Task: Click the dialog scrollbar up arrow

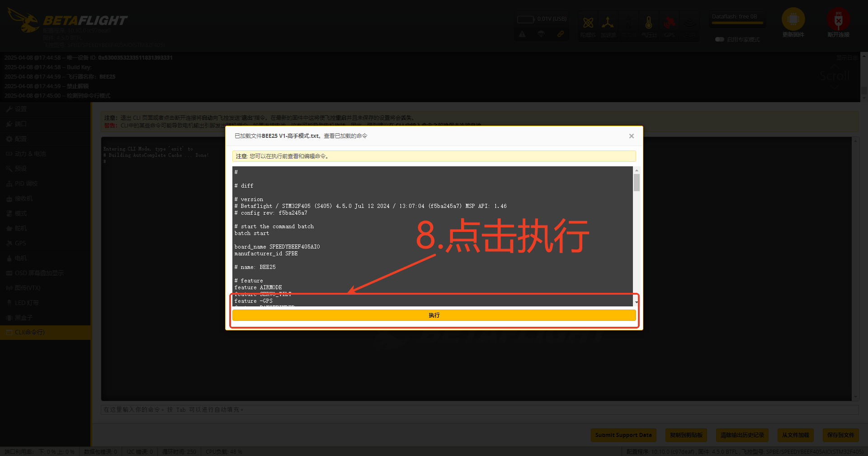Action: click(637, 170)
